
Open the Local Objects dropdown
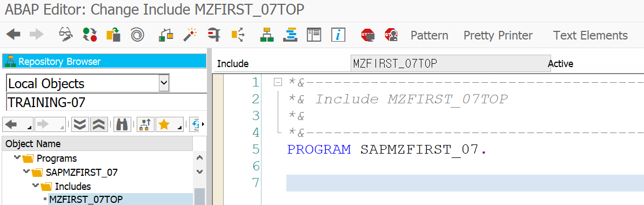click(164, 83)
